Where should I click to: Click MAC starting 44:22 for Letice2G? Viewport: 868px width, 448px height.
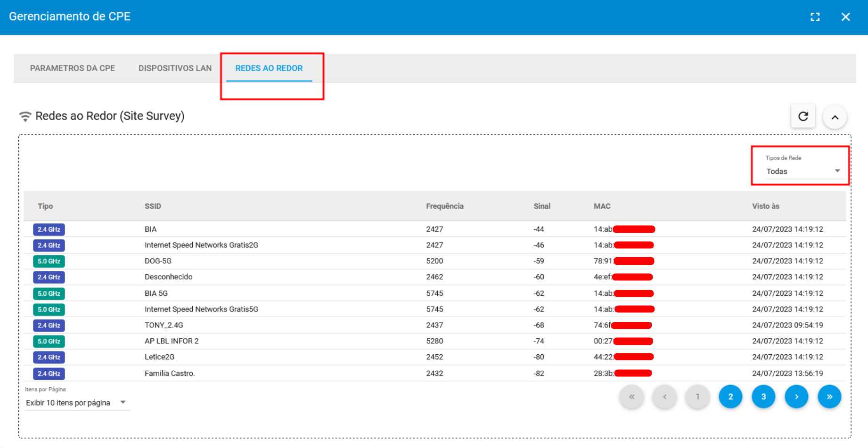click(623, 357)
